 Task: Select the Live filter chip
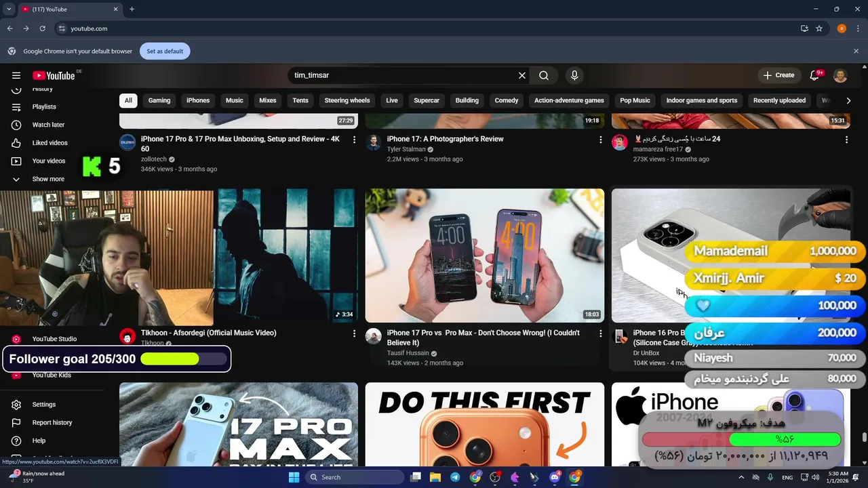tap(392, 100)
